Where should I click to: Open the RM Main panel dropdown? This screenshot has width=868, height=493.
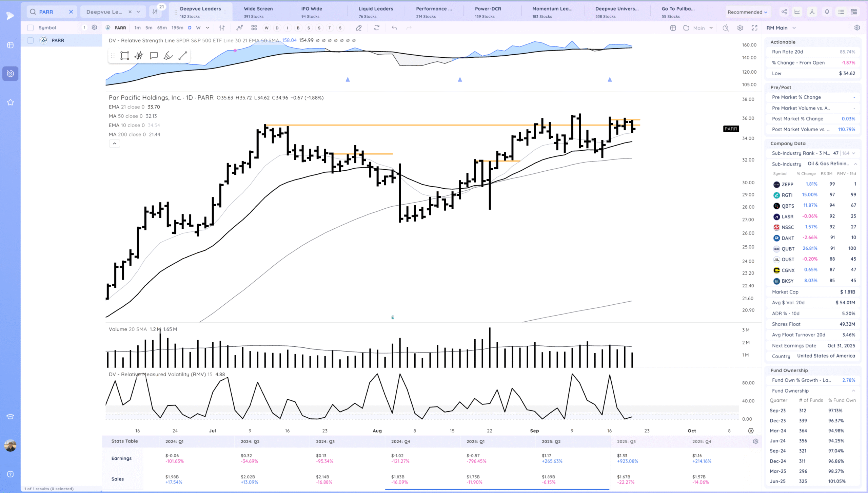(x=781, y=28)
